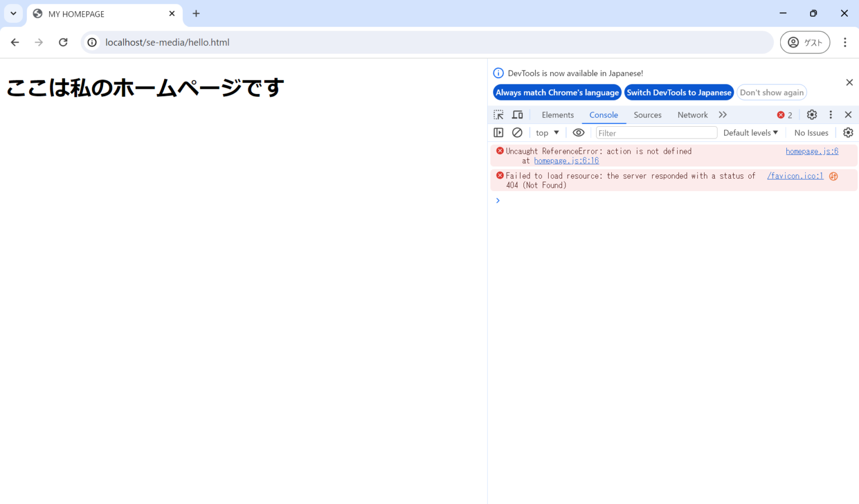Click the Failed to load resource message
The height and width of the screenshot is (504, 859).
pyautogui.click(x=630, y=180)
